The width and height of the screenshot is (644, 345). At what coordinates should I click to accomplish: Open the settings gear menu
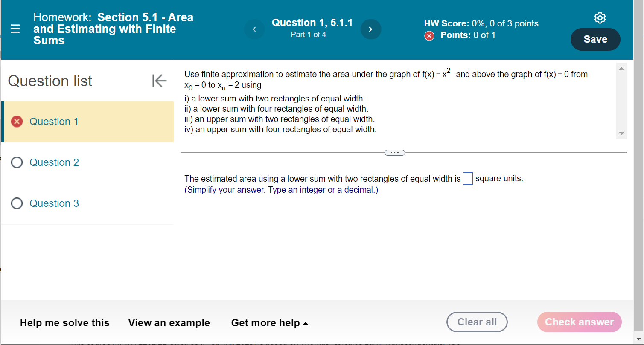pos(600,18)
